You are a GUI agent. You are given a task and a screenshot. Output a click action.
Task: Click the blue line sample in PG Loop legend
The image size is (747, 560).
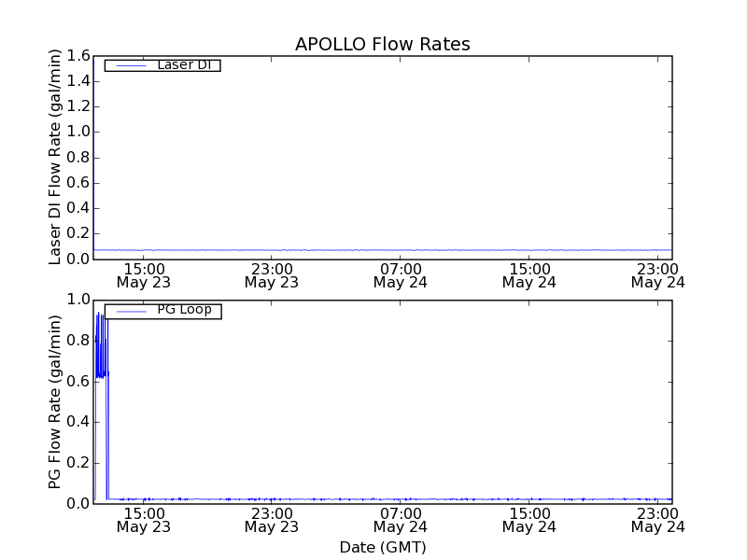click(x=129, y=311)
